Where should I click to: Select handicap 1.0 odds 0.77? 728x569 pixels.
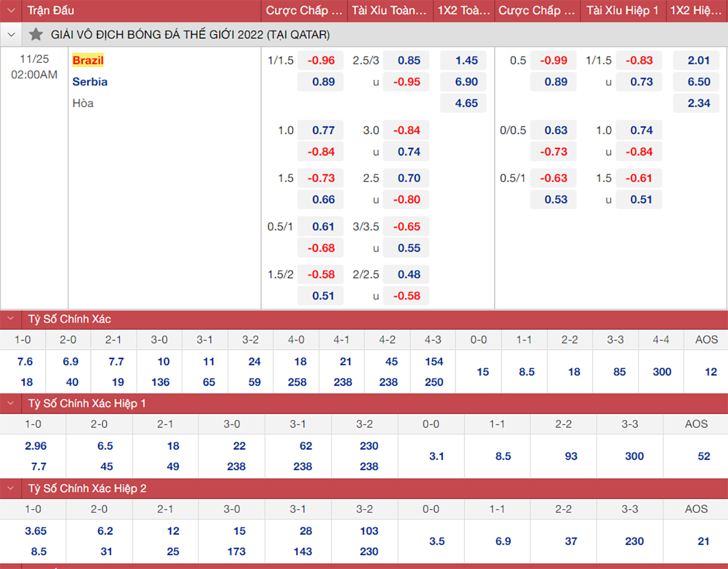[320, 130]
